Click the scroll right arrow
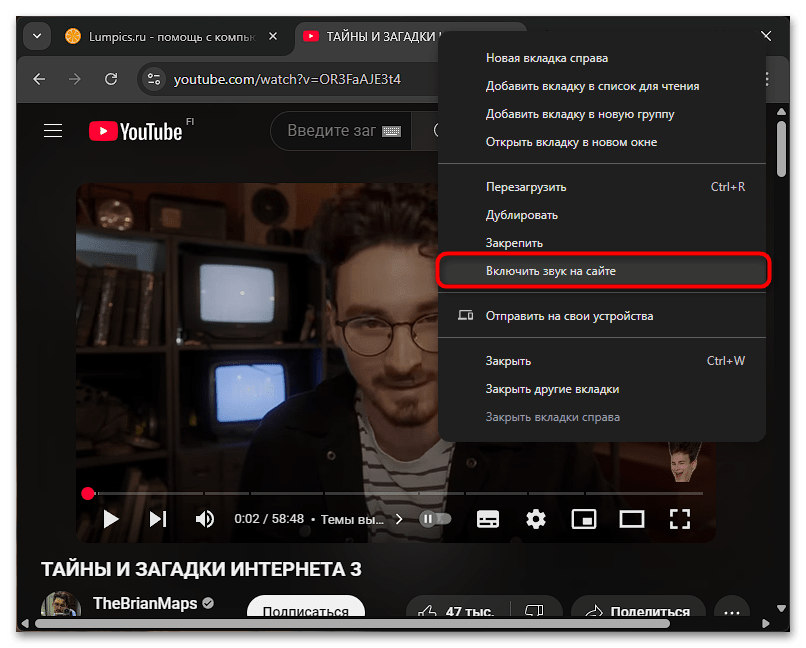This screenshot has width=806, height=648. [x=765, y=623]
